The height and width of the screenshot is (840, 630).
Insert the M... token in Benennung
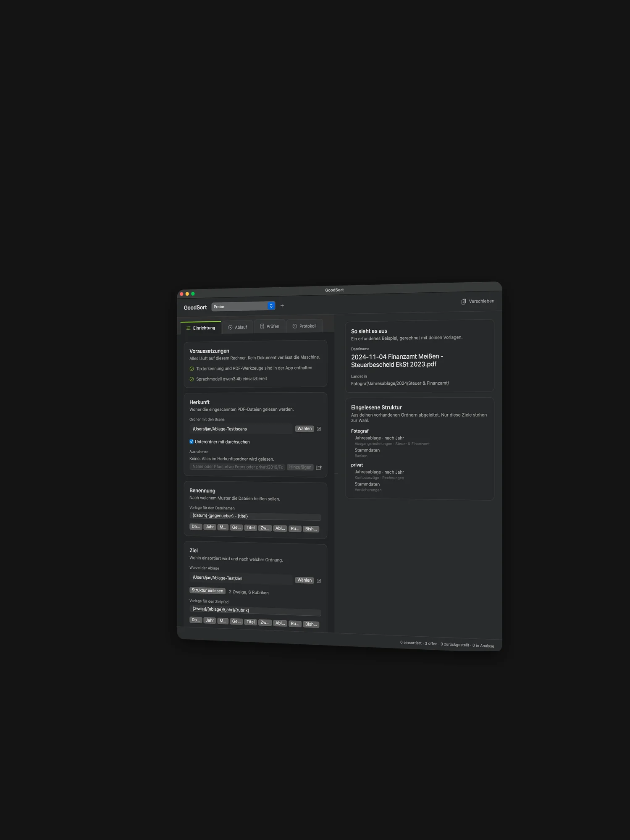pyautogui.click(x=223, y=527)
